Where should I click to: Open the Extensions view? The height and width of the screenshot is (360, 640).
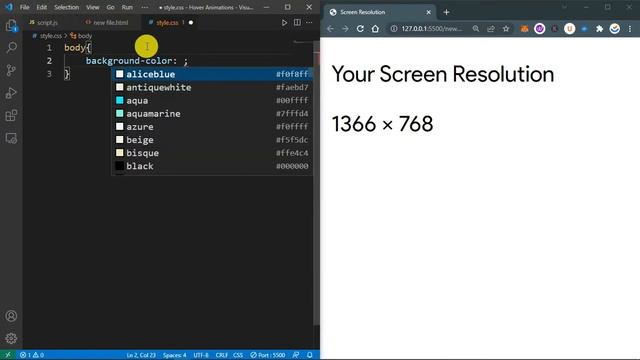coord(11,116)
